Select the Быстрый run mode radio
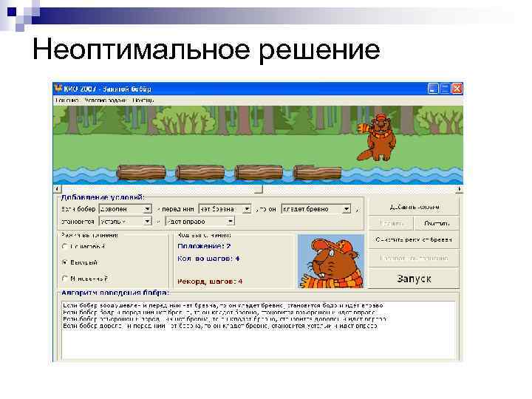The width and height of the screenshot is (532, 399). (65, 262)
